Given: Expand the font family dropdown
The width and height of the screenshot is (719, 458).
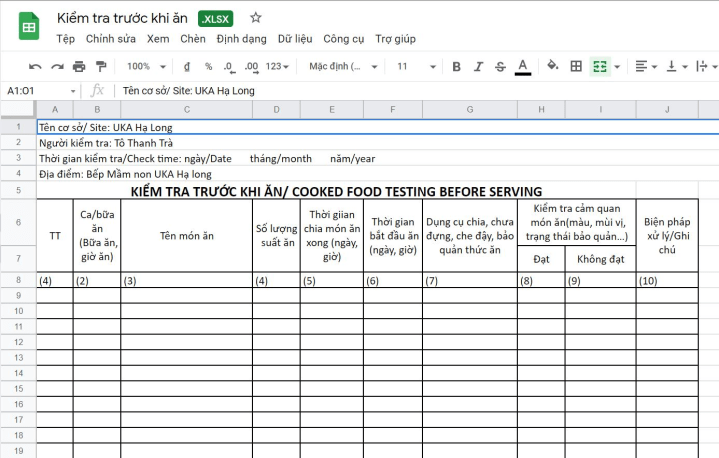Looking at the screenshot, I should coord(341,67).
